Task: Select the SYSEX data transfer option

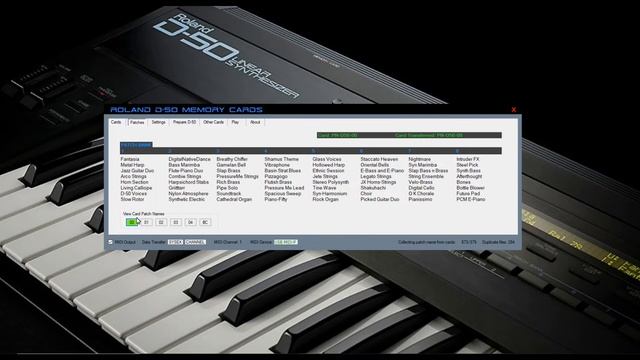Action: click(176, 242)
